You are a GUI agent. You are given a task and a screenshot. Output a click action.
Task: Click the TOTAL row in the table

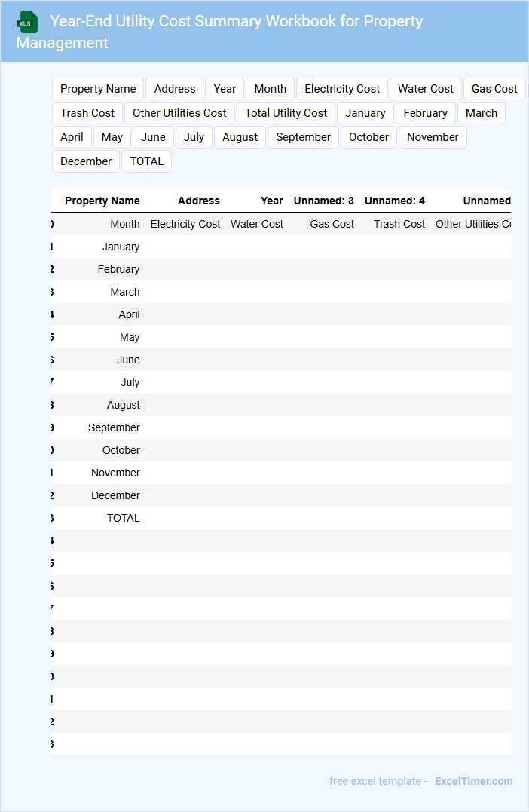tap(281, 519)
